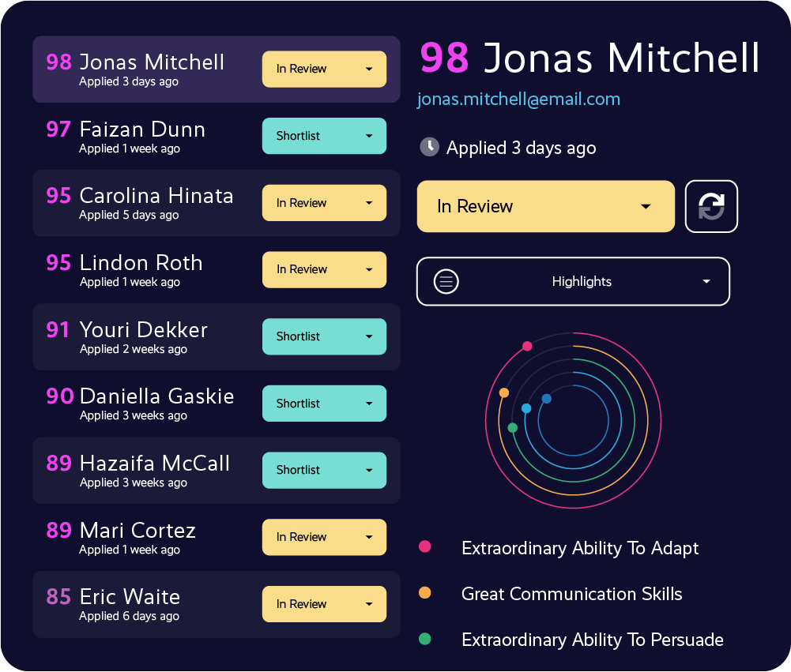Select Mari Cortez applicant entry
Screen dimensions: 791x672
(x=216, y=538)
